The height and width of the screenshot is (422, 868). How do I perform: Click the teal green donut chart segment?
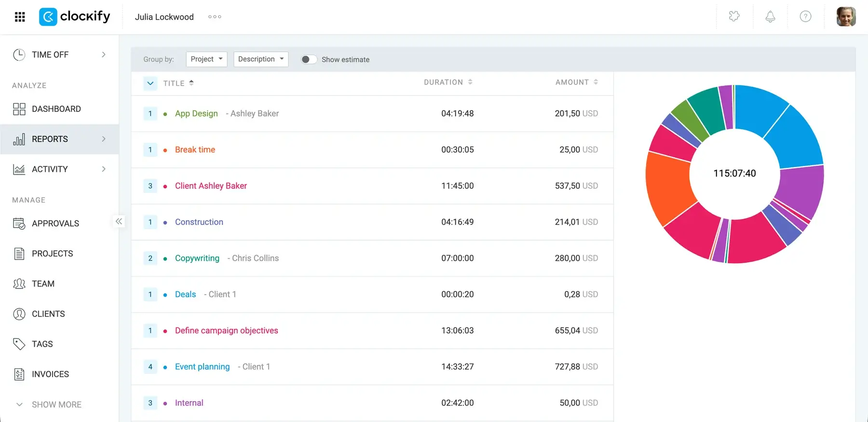[x=708, y=109]
